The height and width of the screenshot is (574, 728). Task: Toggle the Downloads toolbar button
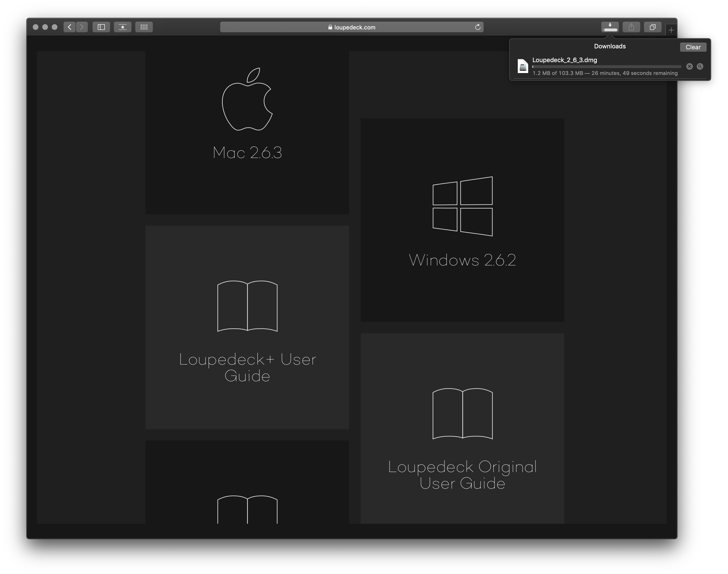tap(610, 27)
